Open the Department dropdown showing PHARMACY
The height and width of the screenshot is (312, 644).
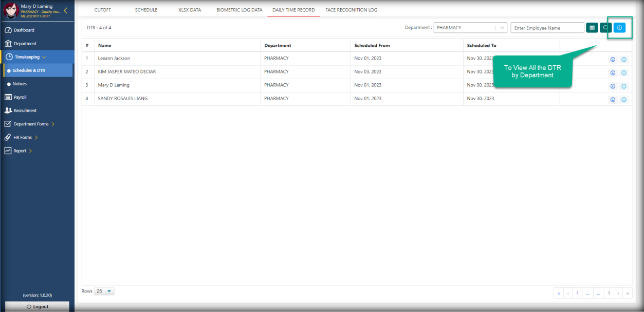click(x=470, y=28)
